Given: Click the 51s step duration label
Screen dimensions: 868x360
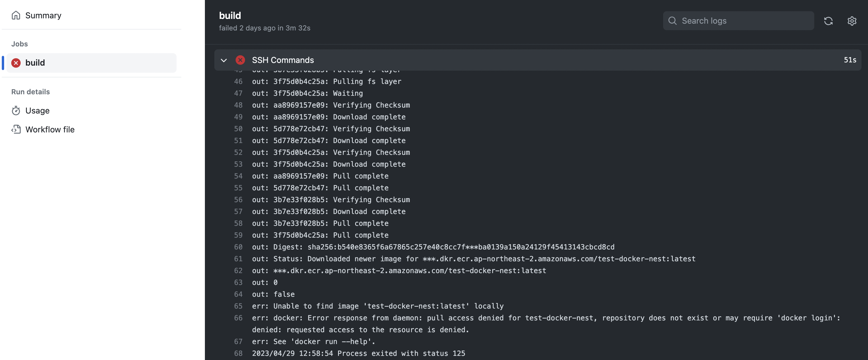Looking at the screenshot, I should click(x=849, y=60).
